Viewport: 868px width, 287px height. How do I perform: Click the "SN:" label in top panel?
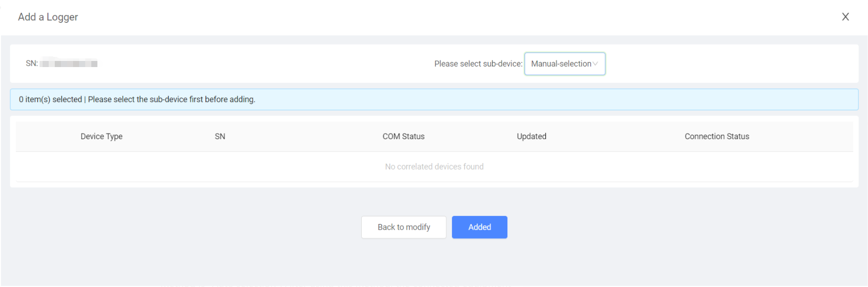pyautogui.click(x=31, y=63)
